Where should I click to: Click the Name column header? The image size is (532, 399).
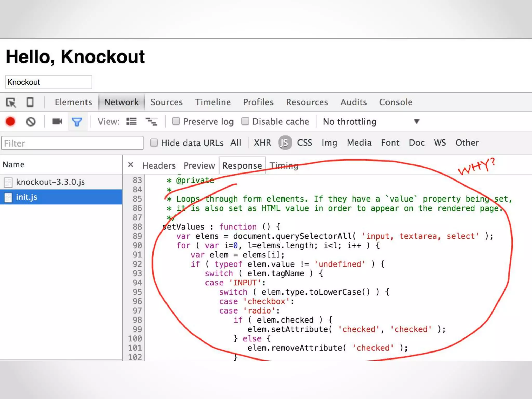click(61, 164)
